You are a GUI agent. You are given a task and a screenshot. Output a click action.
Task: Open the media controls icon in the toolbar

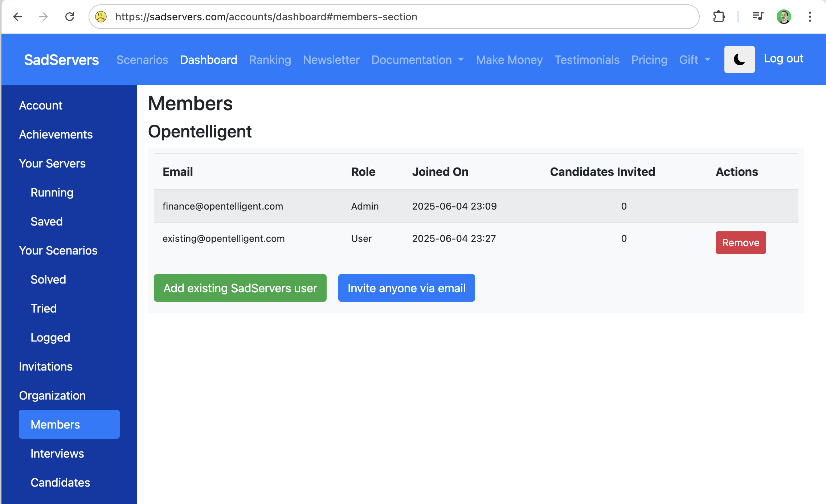757,17
